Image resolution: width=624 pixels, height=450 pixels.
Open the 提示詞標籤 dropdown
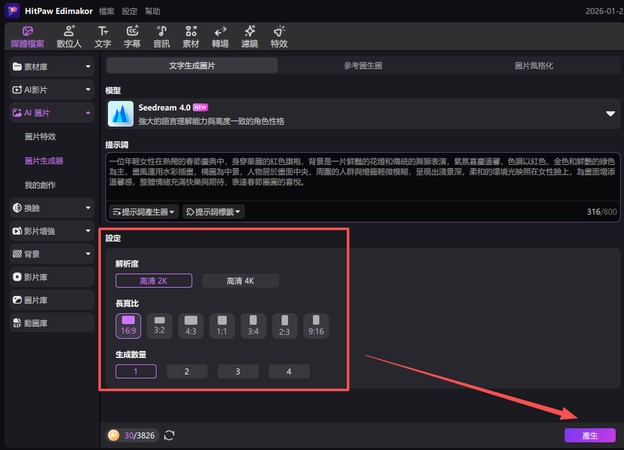(x=214, y=212)
